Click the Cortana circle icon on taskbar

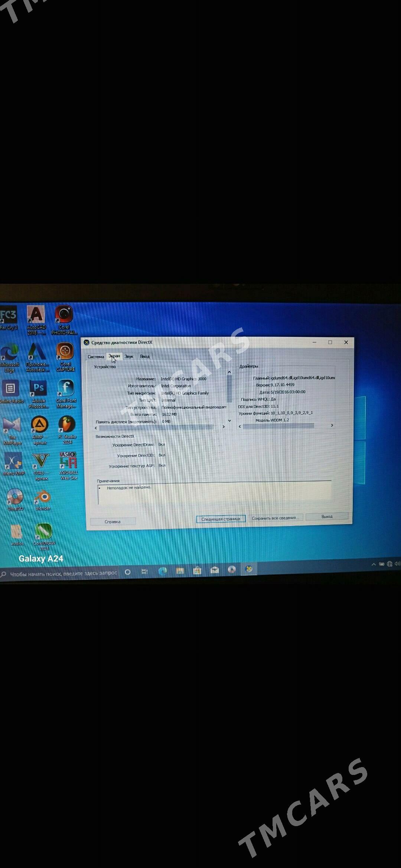(127, 572)
